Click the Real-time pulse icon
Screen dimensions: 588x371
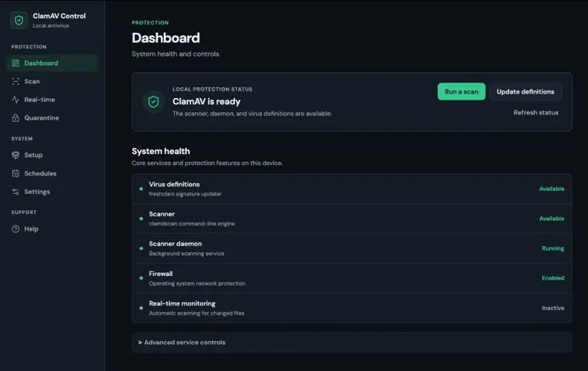coord(15,100)
